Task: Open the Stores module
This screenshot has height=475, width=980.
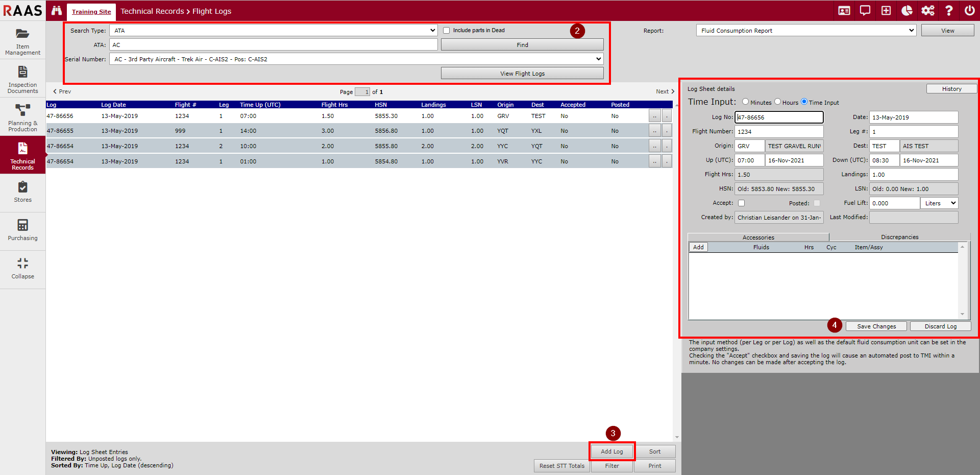Action: (x=22, y=193)
